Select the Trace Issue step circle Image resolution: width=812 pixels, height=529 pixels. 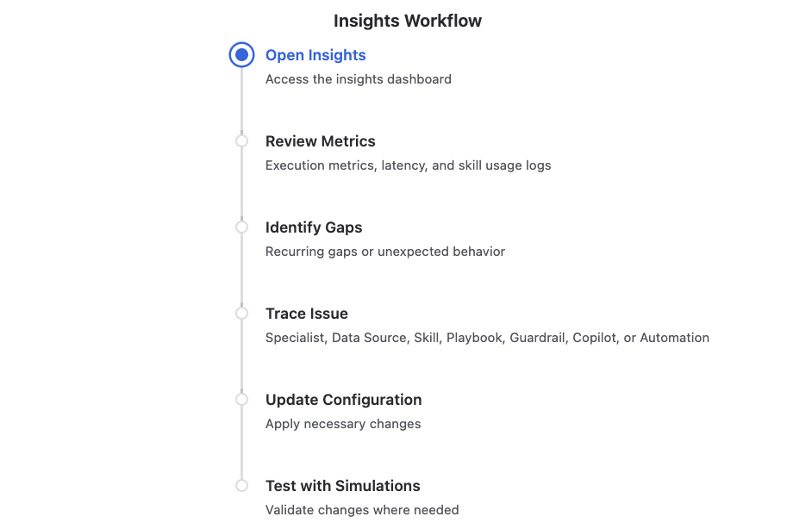coord(242,313)
